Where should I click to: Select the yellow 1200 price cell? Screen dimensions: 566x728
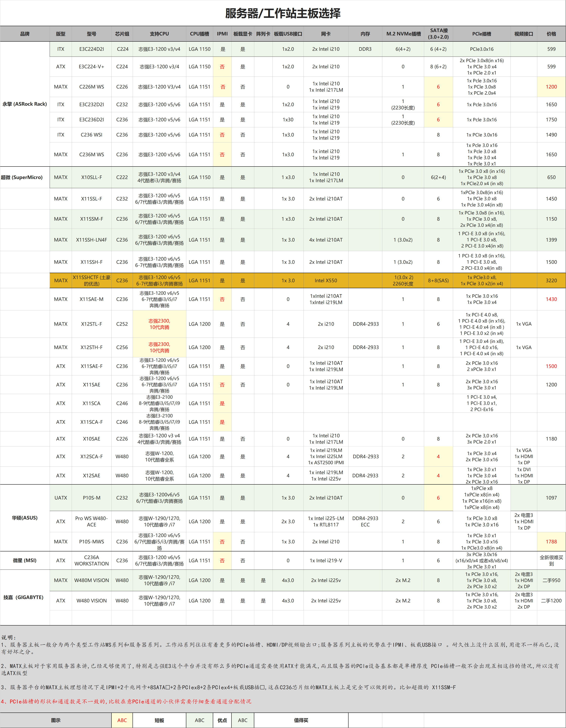coord(551,87)
